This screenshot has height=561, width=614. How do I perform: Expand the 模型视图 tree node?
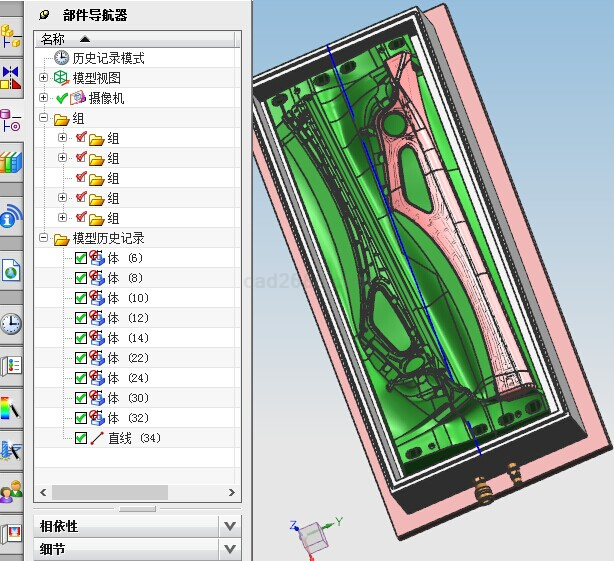click(x=43, y=78)
